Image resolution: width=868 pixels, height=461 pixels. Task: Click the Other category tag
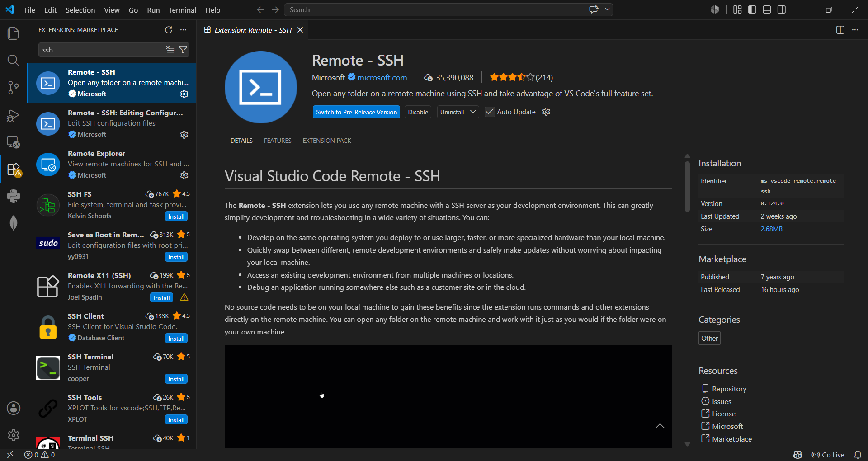[x=709, y=338]
